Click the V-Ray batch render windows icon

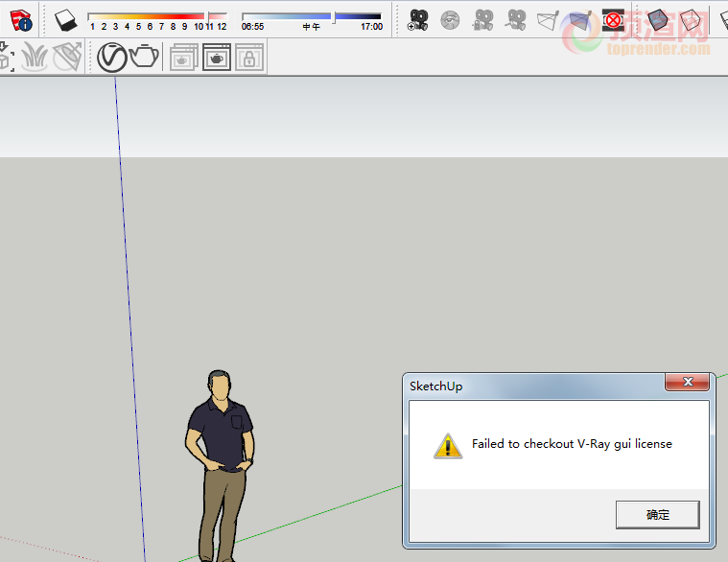(184, 58)
